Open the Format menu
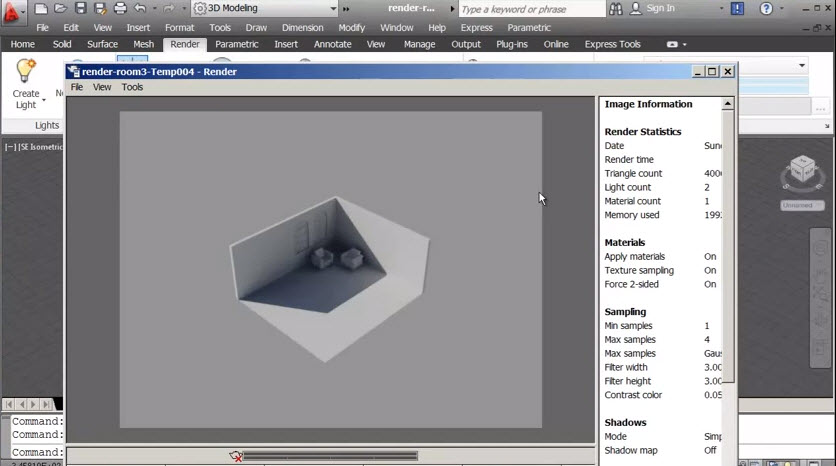Screen dimensions: 836x466 coord(179,28)
